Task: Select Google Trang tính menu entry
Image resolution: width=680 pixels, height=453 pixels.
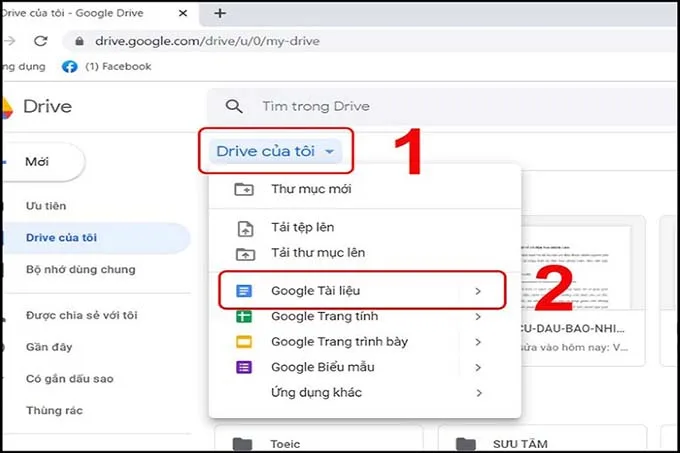Action: click(365, 316)
